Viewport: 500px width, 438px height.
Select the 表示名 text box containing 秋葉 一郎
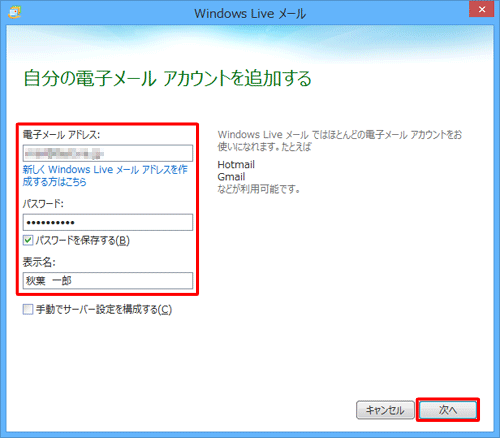coord(108,281)
